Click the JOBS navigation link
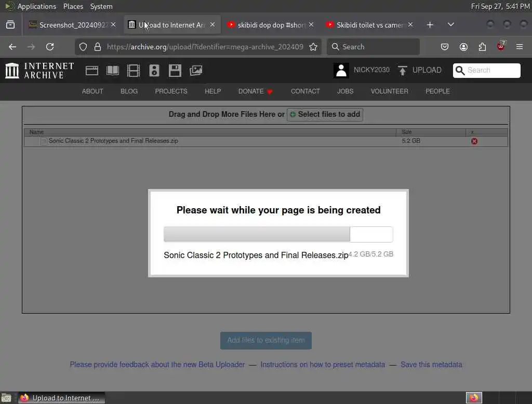The image size is (532, 404). 345,91
